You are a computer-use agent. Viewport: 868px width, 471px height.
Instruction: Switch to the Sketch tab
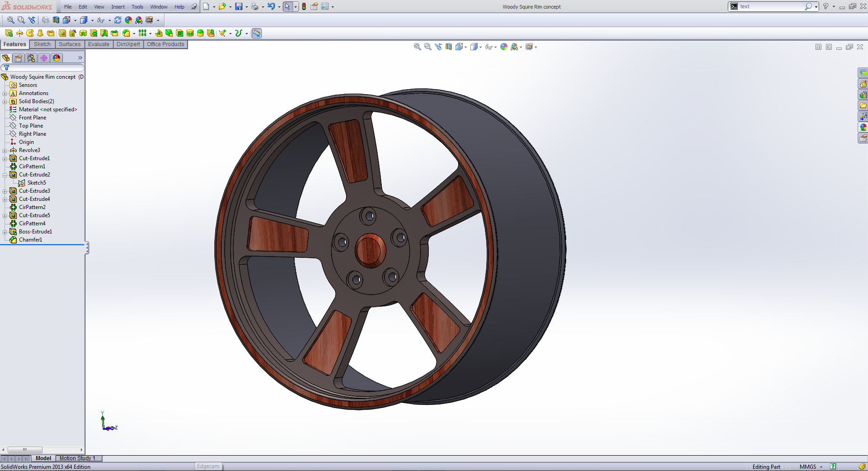tap(42, 44)
